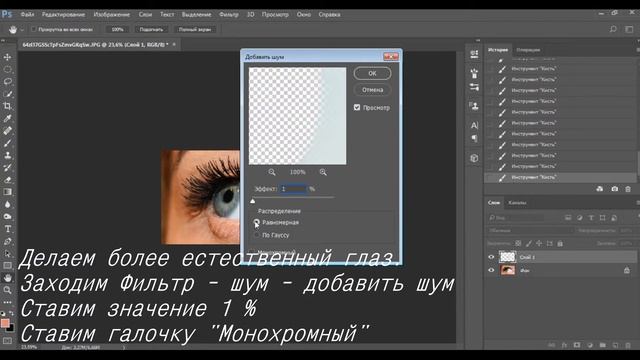Add layer mask icon in Layers panel
This screenshot has height=360, width=640.
[577, 345]
